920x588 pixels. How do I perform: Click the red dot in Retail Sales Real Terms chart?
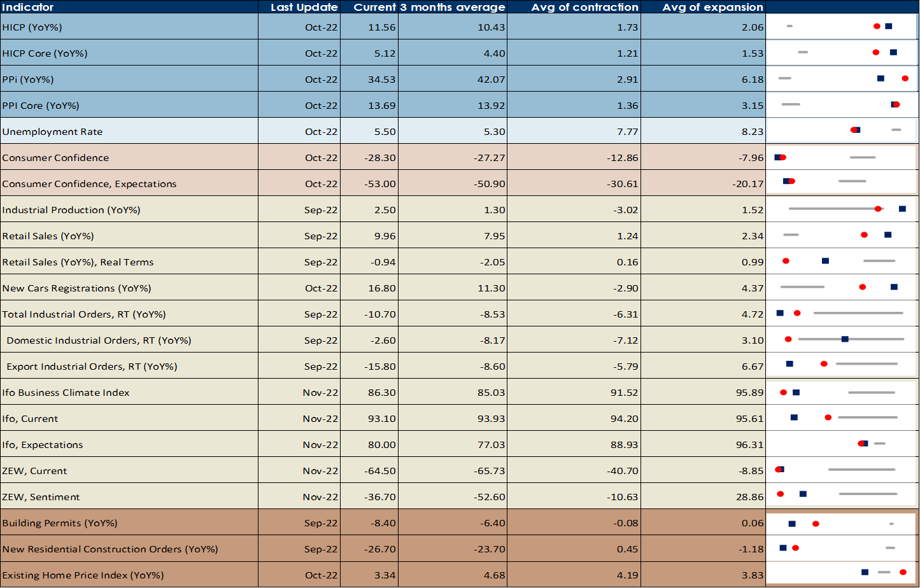click(786, 261)
